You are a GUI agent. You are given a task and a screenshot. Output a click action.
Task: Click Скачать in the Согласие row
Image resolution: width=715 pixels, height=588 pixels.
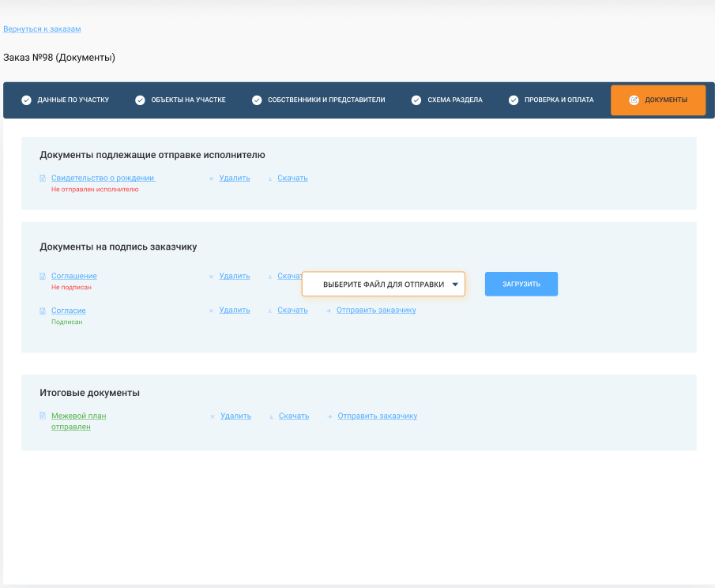pos(293,310)
